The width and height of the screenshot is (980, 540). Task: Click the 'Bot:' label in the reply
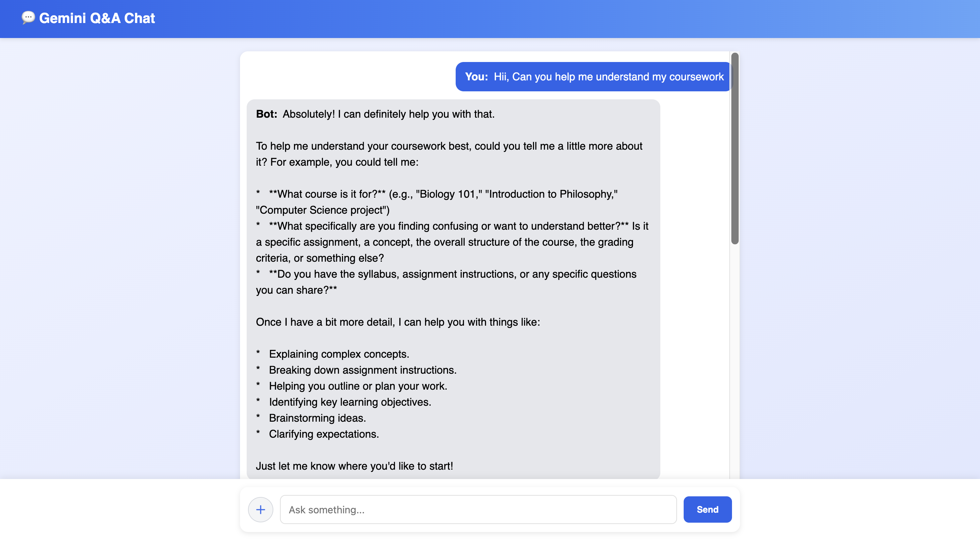coord(266,114)
